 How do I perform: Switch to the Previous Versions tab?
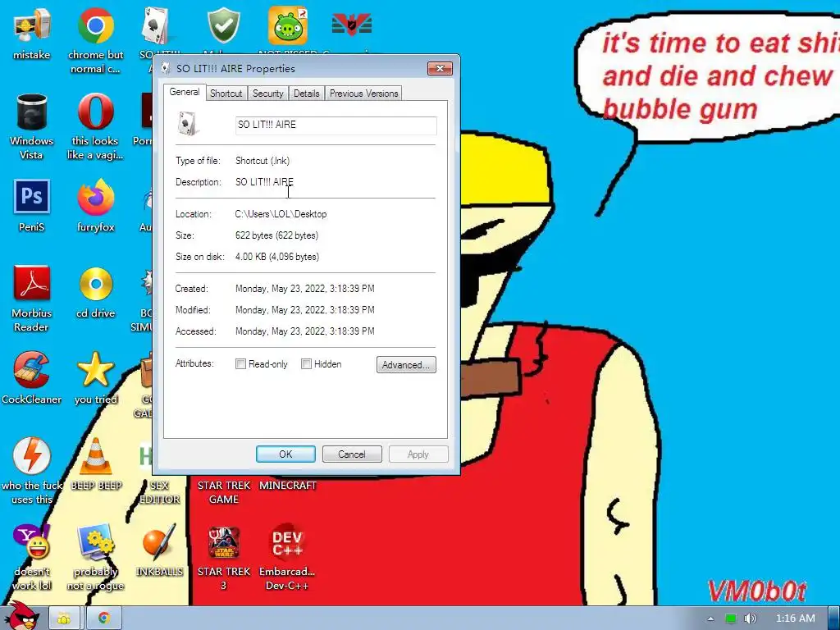click(x=363, y=94)
